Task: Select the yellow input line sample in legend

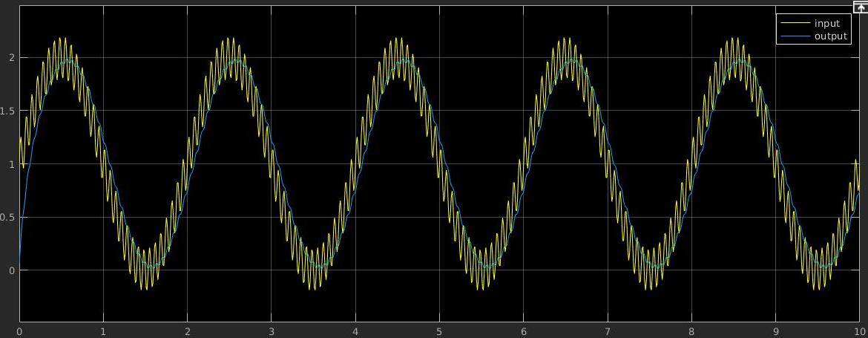Action: 795,23
